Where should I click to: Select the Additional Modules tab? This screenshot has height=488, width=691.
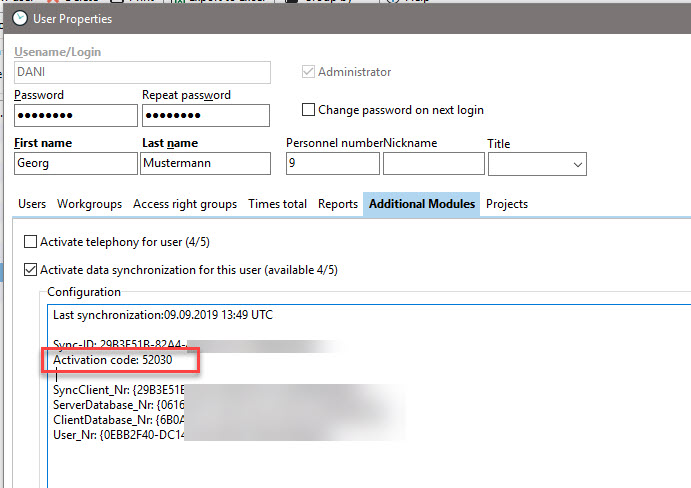click(x=422, y=204)
